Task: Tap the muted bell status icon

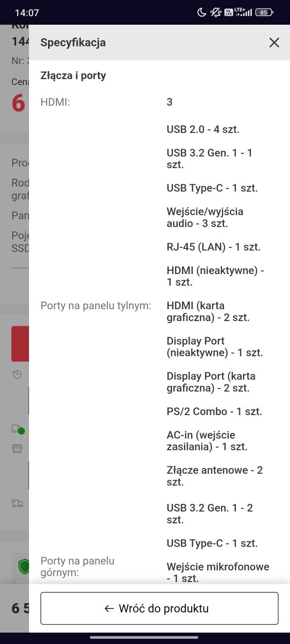Action: [x=216, y=13]
